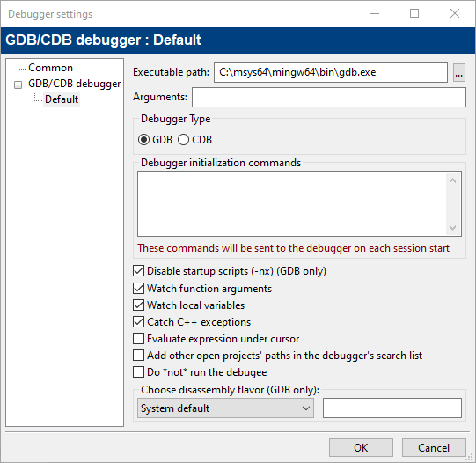Confirm settings with the OK button
Screen dimensions: 476x463
(x=361, y=447)
